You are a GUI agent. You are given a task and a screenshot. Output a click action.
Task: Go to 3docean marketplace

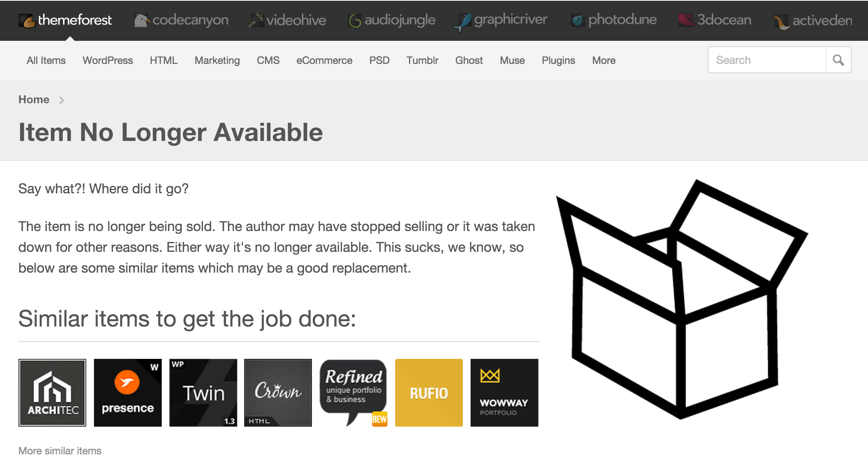(715, 20)
